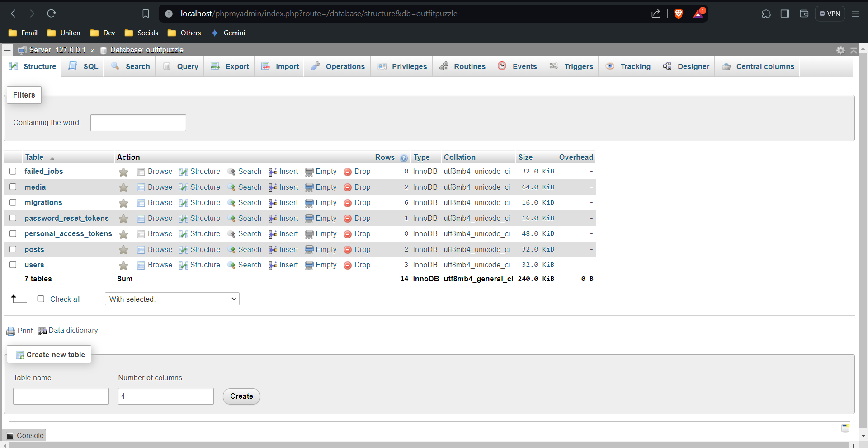868x448 pixels.
Task: Open the Designer tab
Action: click(686, 66)
